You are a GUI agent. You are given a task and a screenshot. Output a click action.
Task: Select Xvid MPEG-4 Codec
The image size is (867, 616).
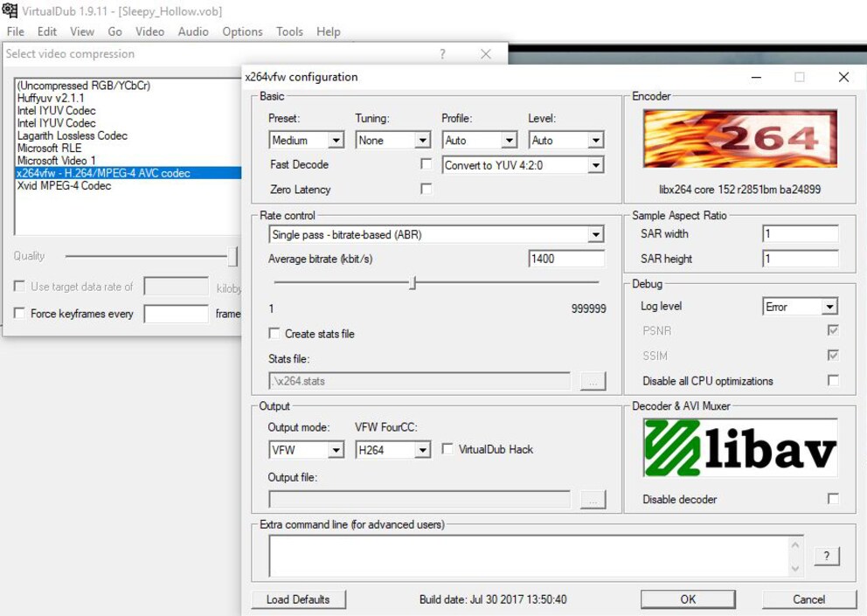[x=64, y=186]
